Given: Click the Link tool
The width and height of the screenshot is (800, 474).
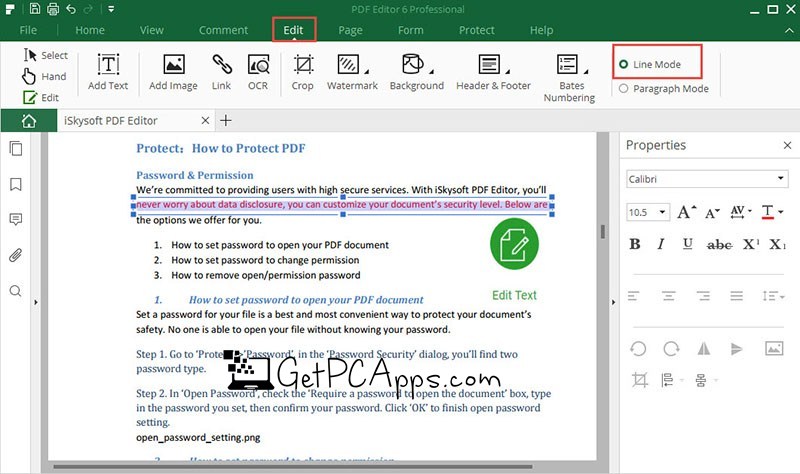Looking at the screenshot, I should click(x=221, y=72).
